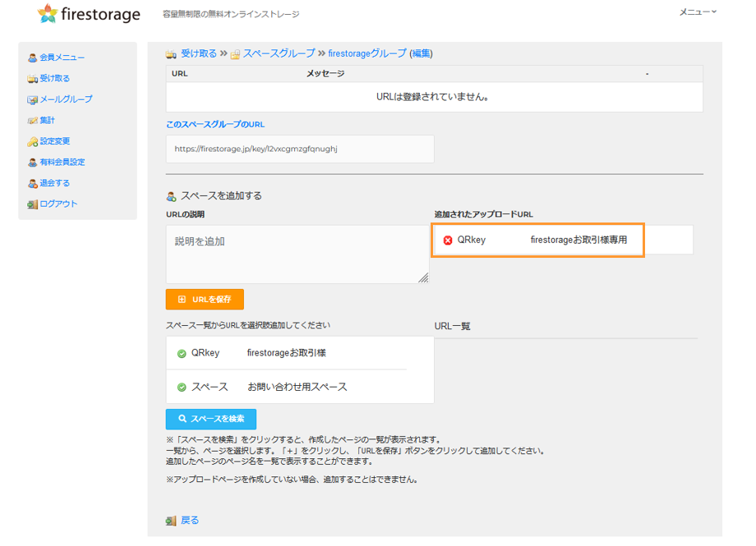Click the orange URLを保存 button
The width and height of the screenshot is (756, 546).
tap(205, 299)
